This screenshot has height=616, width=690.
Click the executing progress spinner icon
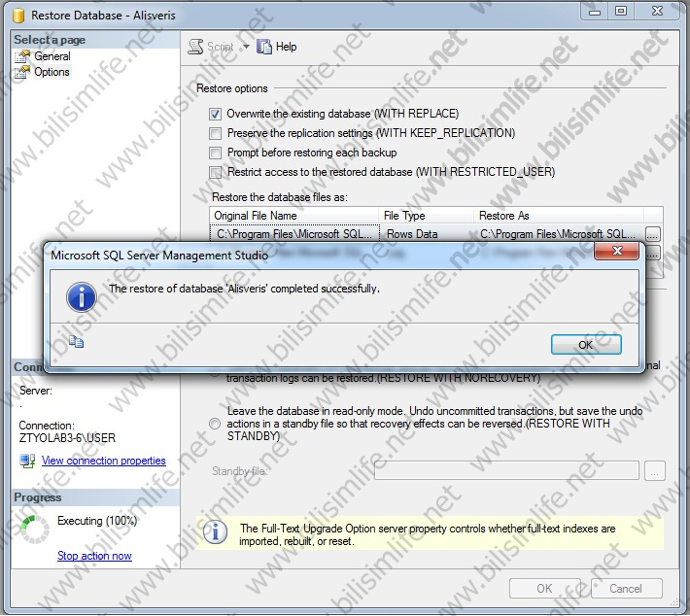click(34, 528)
